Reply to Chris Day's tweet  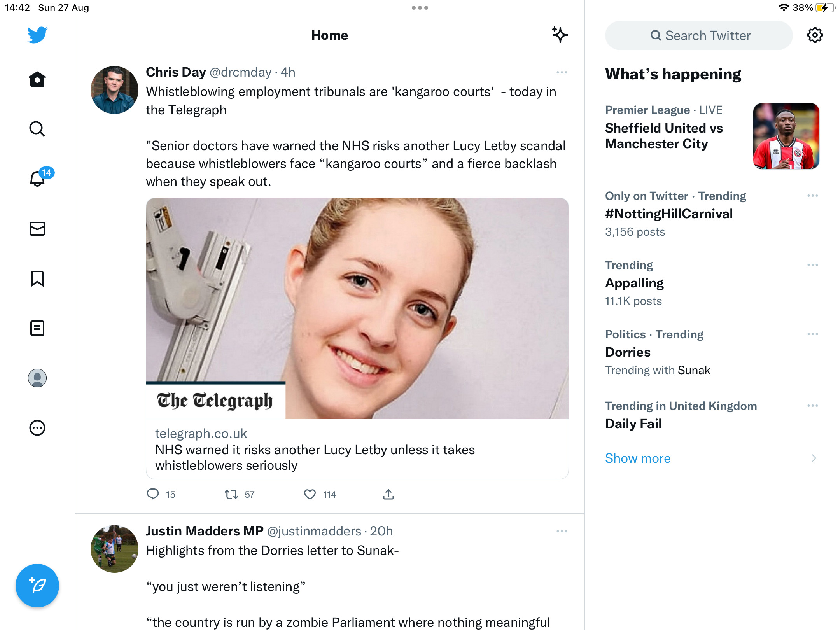pos(153,494)
